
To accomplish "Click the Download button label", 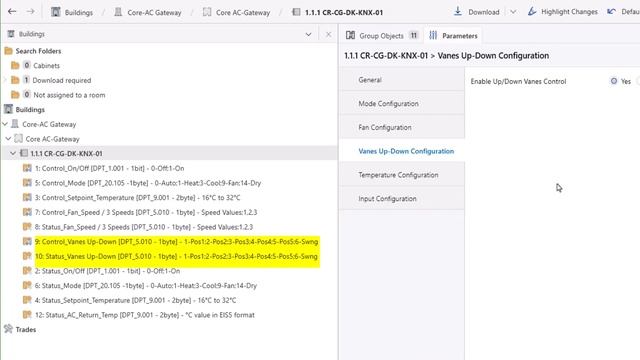I will (484, 12).
